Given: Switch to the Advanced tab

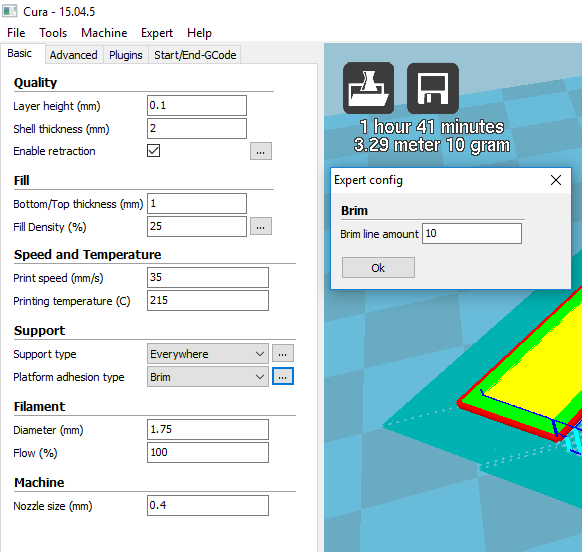Looking at the screenshot, I should coord(73,55).
